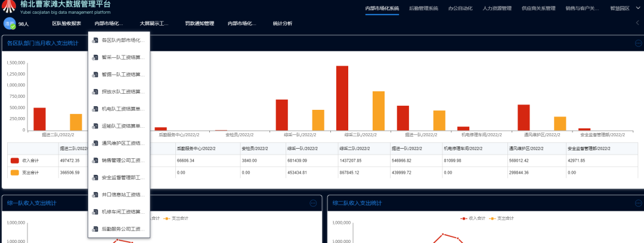Select 机电队工资结算单 from dropdown menu
644x243 pixels.
[123, 109]
